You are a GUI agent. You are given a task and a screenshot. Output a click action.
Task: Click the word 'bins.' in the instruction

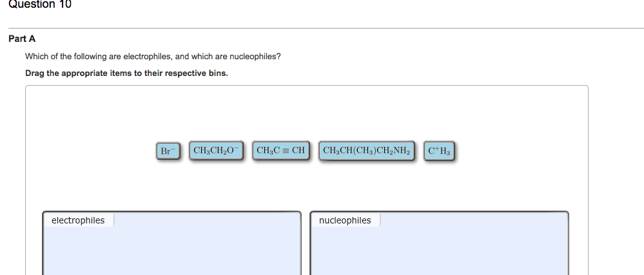(x=219, y=73)
